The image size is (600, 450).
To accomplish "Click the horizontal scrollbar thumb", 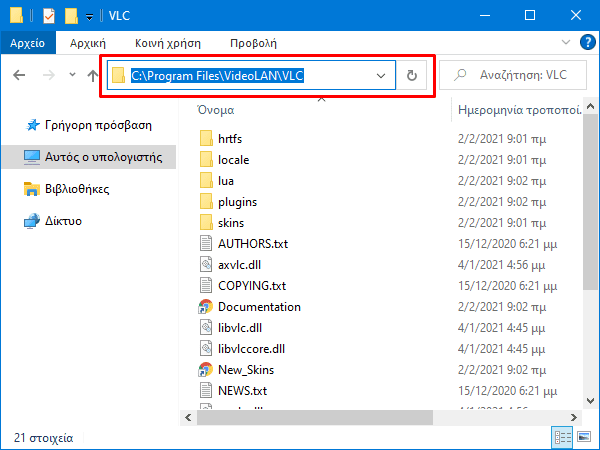I will coord(315,417).
